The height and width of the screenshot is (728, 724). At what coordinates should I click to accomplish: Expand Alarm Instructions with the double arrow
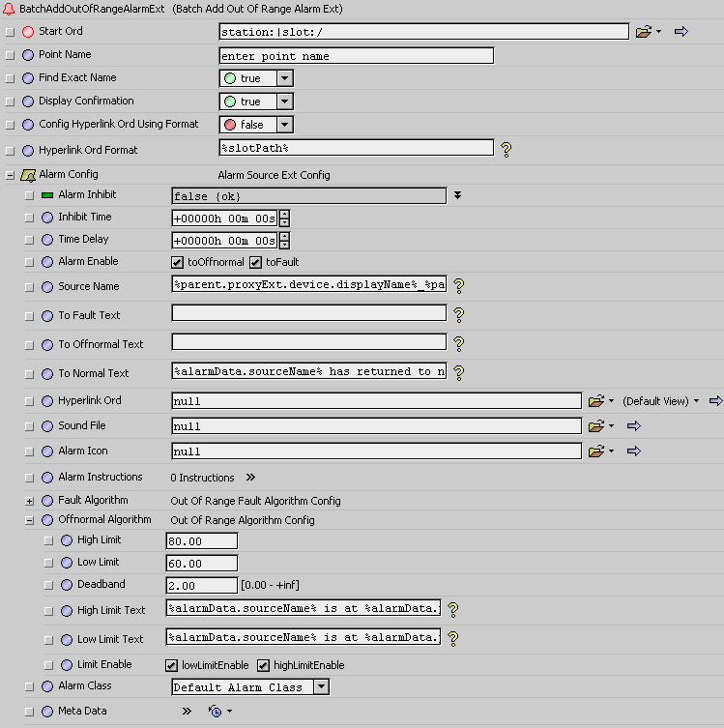tap(250, 478)
